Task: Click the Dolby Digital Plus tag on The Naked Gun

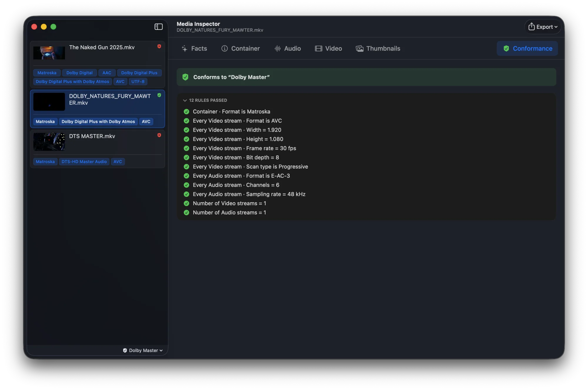Action: coord(139,73)
